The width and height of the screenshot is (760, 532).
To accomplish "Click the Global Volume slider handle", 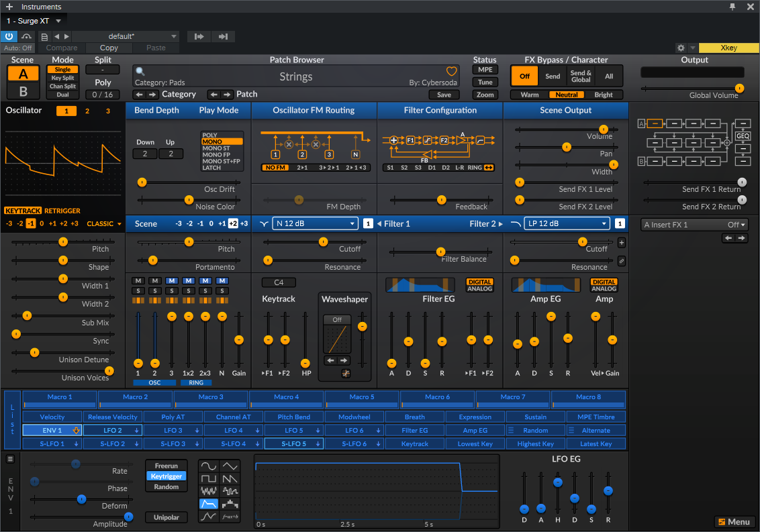I will coord(739,88).
